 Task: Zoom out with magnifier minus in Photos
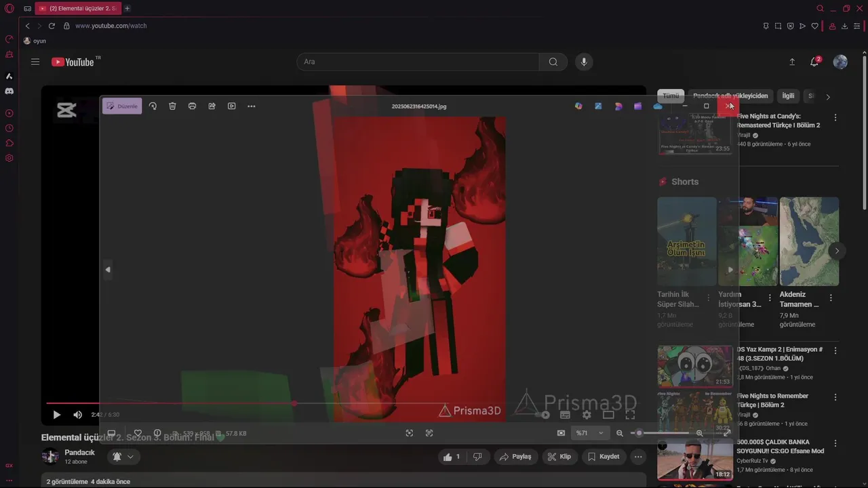619,433
